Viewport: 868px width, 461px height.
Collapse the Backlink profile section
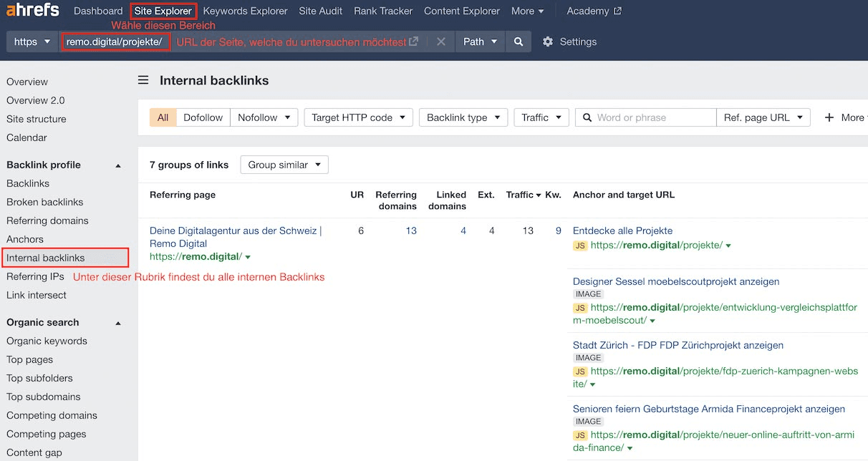(119, 165)
